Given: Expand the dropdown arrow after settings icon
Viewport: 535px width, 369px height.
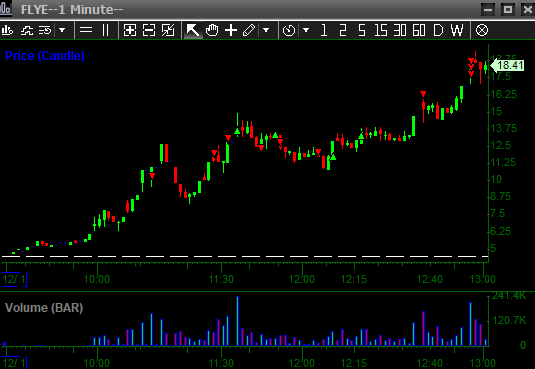Looking at the screenshot, I should coord(62,30).
